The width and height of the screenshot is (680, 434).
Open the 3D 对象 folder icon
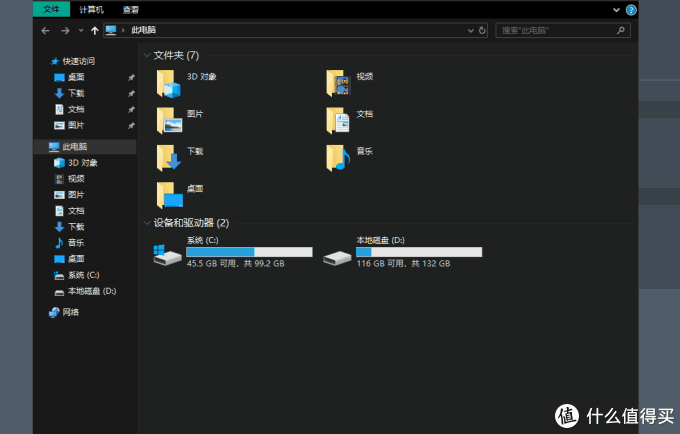click(x=168, y=84)
